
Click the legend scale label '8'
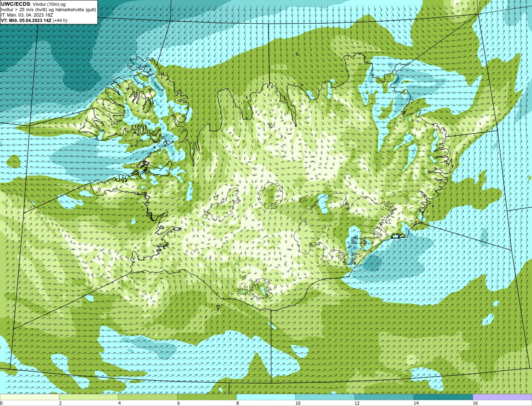coord(238,403)
